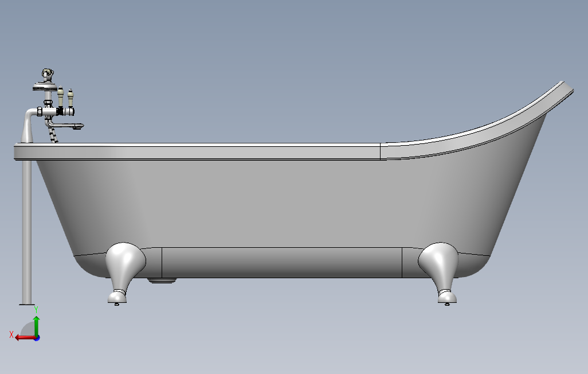
Task: Click the red X axis arrow
Action: click(x=26, y=338)
